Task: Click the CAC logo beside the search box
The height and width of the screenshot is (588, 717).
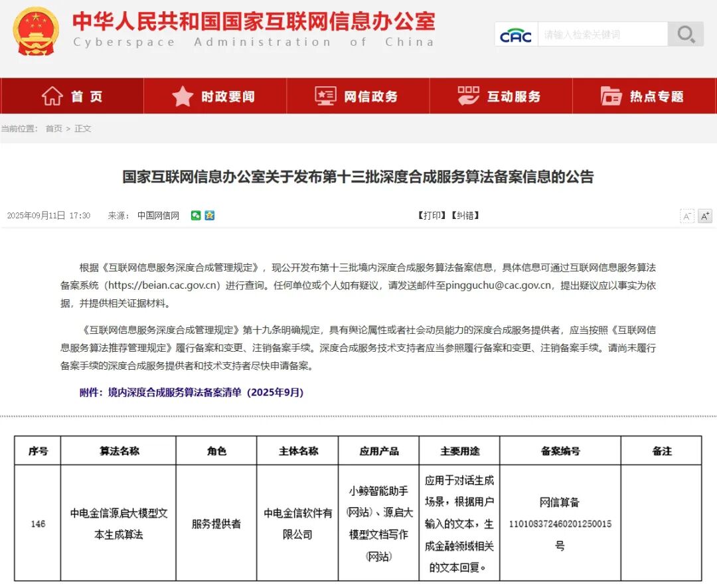Action: tap(516, 34)
